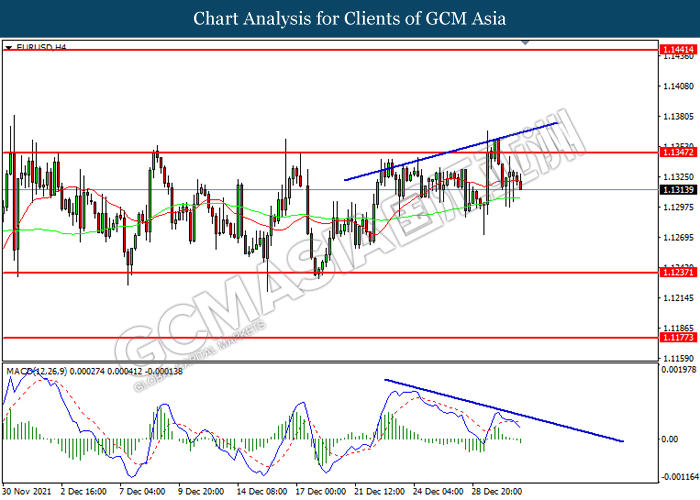Screen dimensions: 700x500
Task: Click the Chart Analysis for Clients header title
Action: pos(350,19)
